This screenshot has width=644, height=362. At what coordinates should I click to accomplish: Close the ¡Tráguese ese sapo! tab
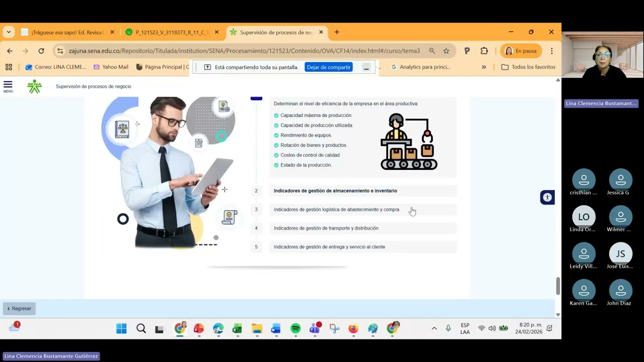112,32
